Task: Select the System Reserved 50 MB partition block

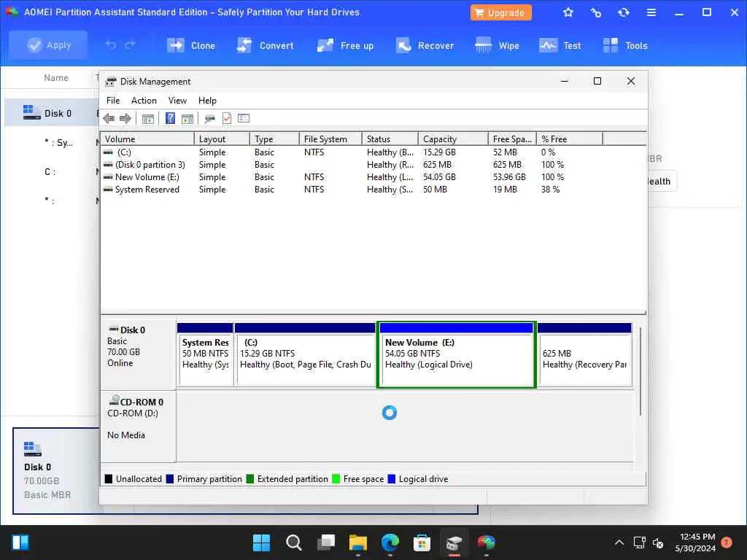Action: click(205, 355)
